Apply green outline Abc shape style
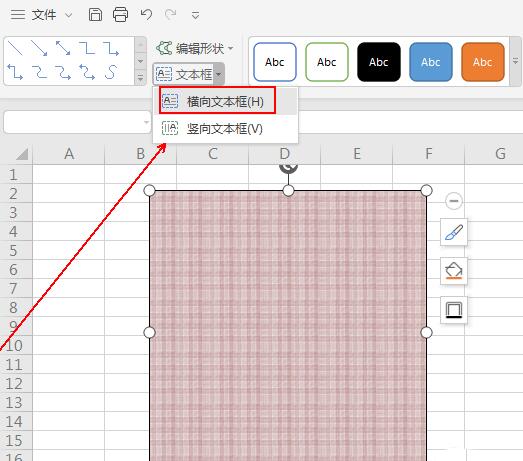The width and height of the screenshot is (523, 461). pos(327,62)
